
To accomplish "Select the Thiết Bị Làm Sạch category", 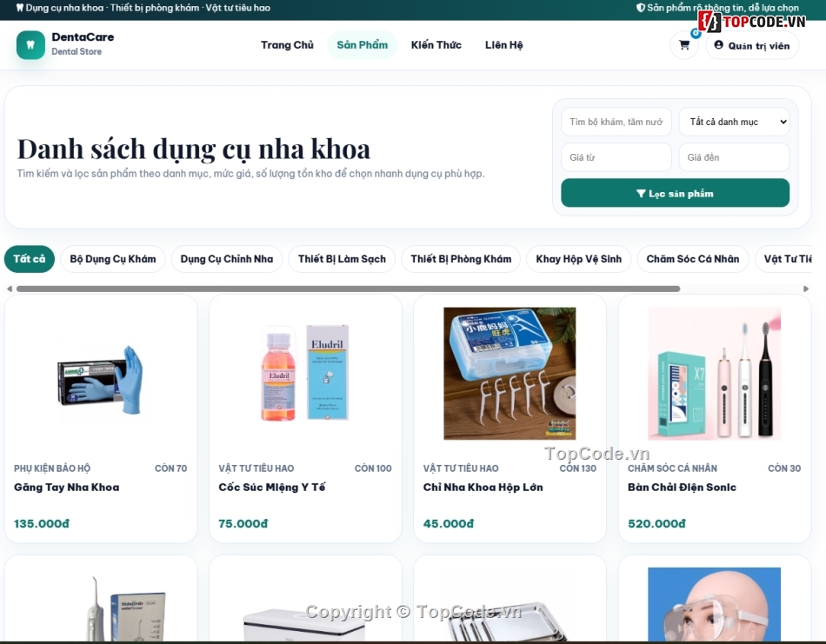I will pyautogui.click(x=342, y=259).
